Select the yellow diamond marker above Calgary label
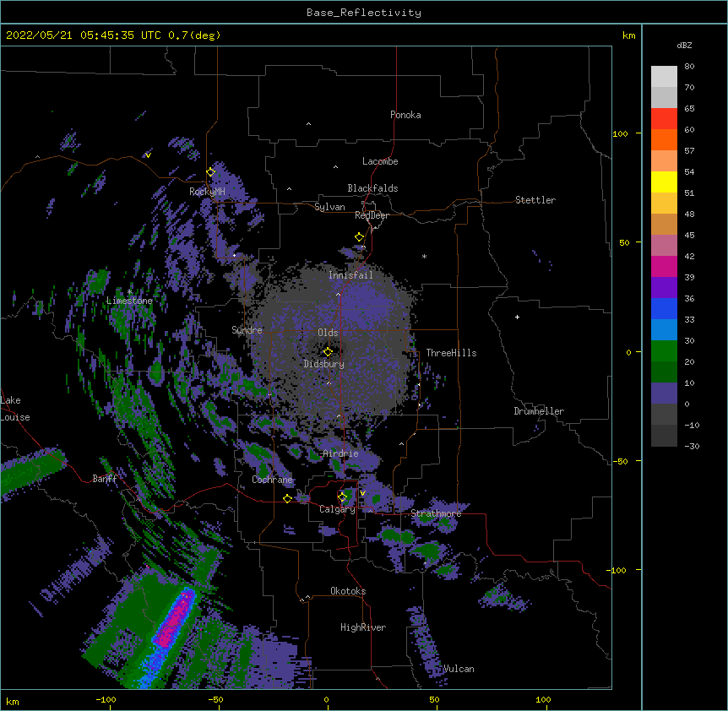The height and width of the screenshot is (711, 728). point(342,497)
